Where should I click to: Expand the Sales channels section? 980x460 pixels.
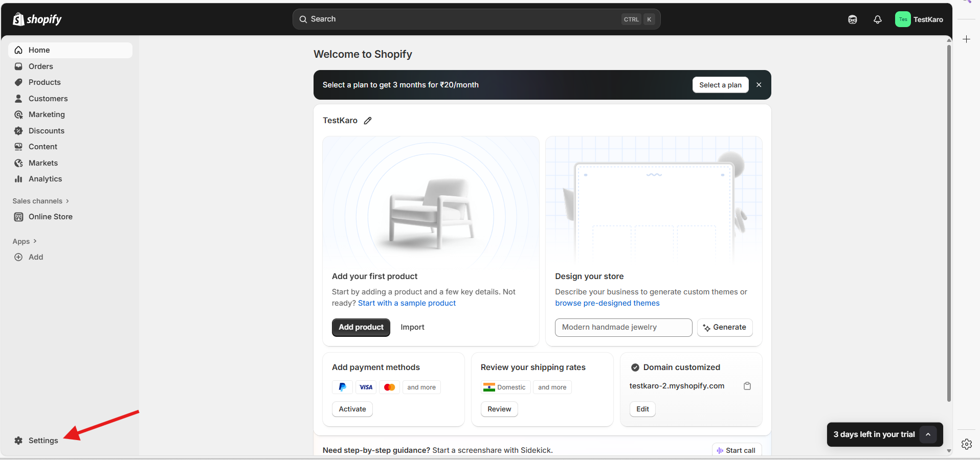40,201
